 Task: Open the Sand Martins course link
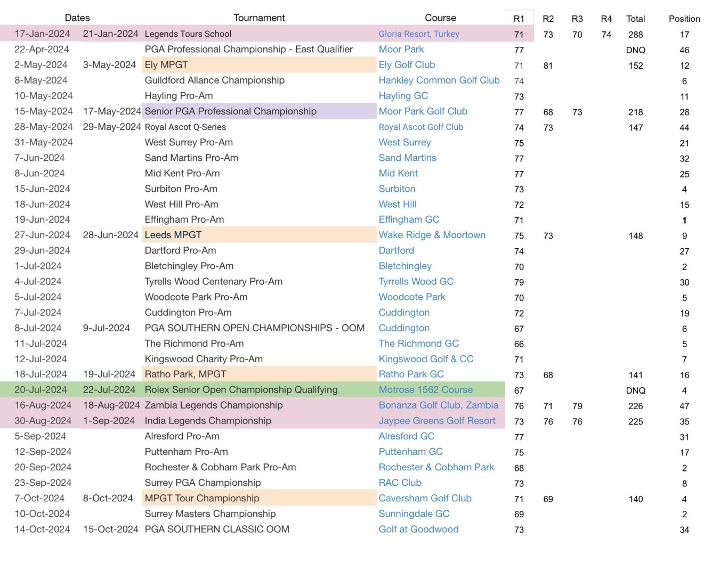(x=408, y=158)
